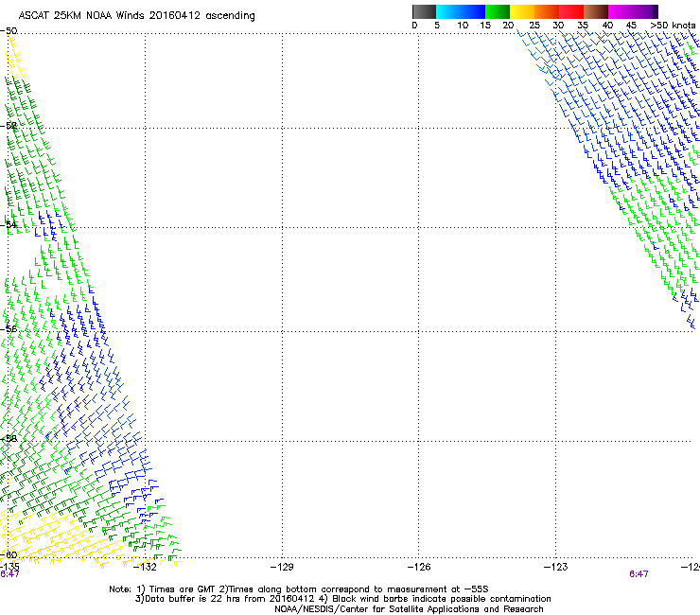Click the "45" knot scale label
This screenshot has width=700, height=615.
631,26
